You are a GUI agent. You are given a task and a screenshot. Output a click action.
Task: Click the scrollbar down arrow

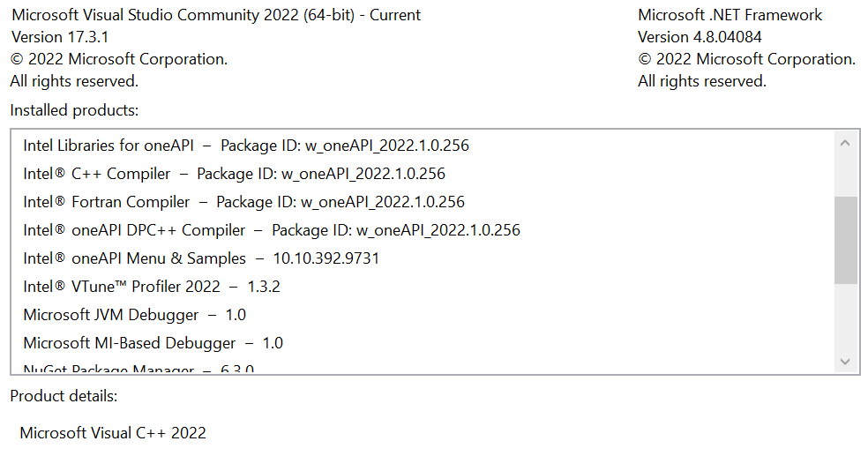point(845,361)
